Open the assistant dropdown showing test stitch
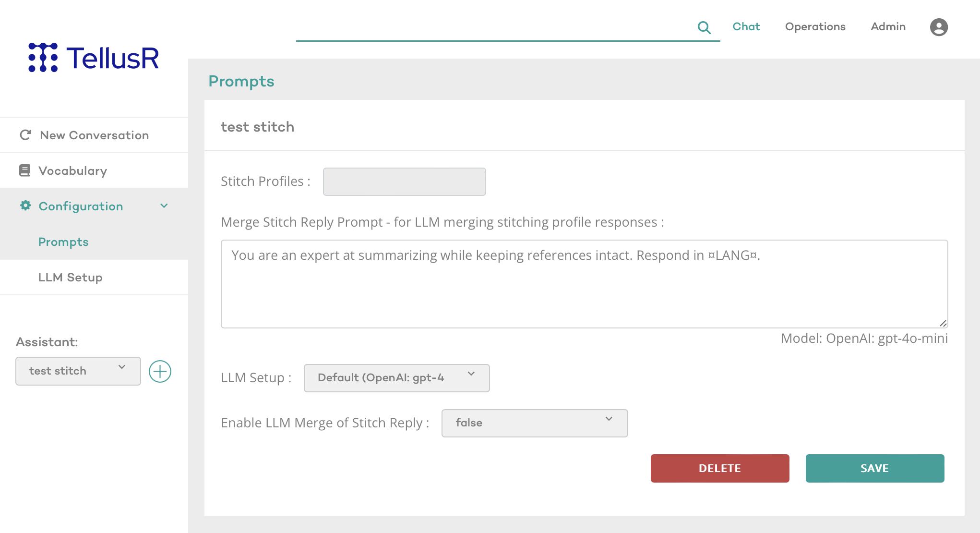This screenshot has width=980, height=533. tap(77, 371)
